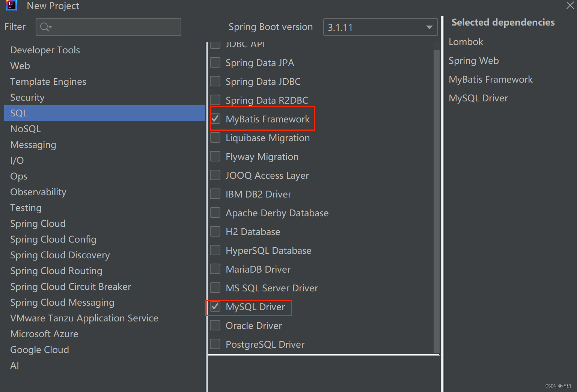Select the Security category
577x392 pixels.
pyautogui.click(x=105, y=97)
